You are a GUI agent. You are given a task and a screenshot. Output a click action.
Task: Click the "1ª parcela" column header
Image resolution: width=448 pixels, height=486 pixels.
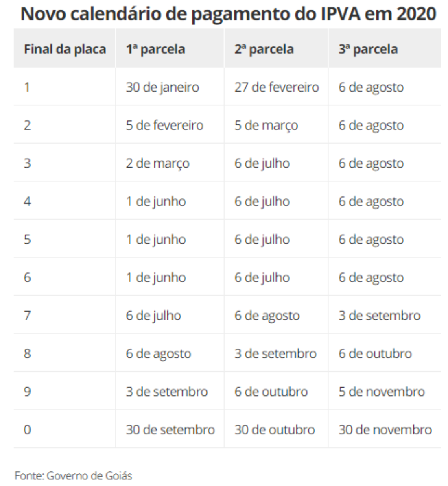pyautogui.click(x=155, y=49)
